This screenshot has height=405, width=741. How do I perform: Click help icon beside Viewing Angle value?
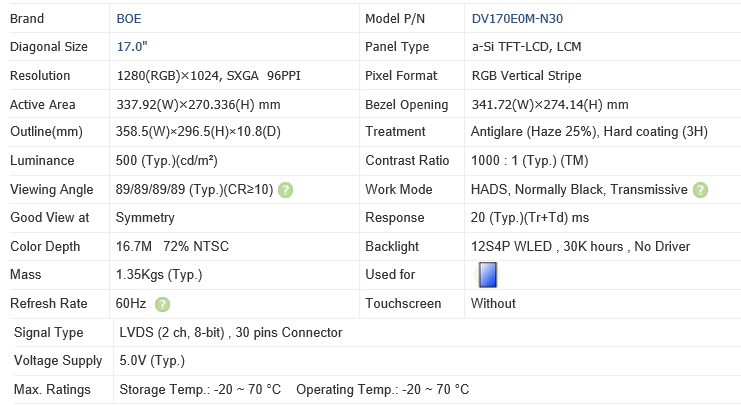286,190
